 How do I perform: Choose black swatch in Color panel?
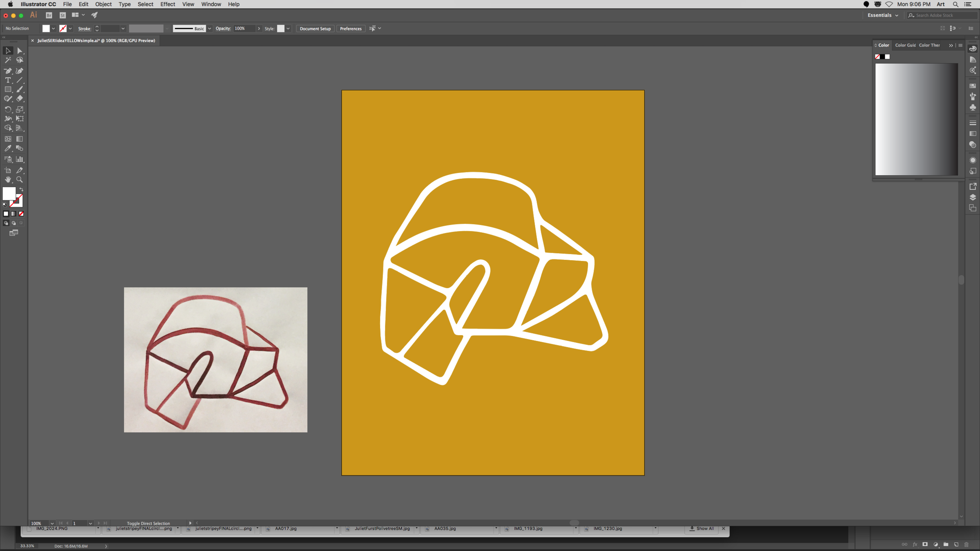882,57
